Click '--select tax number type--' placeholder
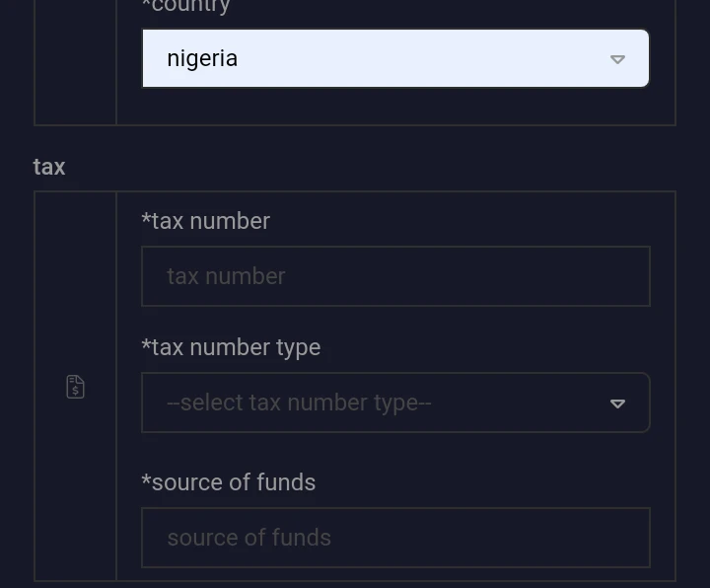 click(299, 403)
